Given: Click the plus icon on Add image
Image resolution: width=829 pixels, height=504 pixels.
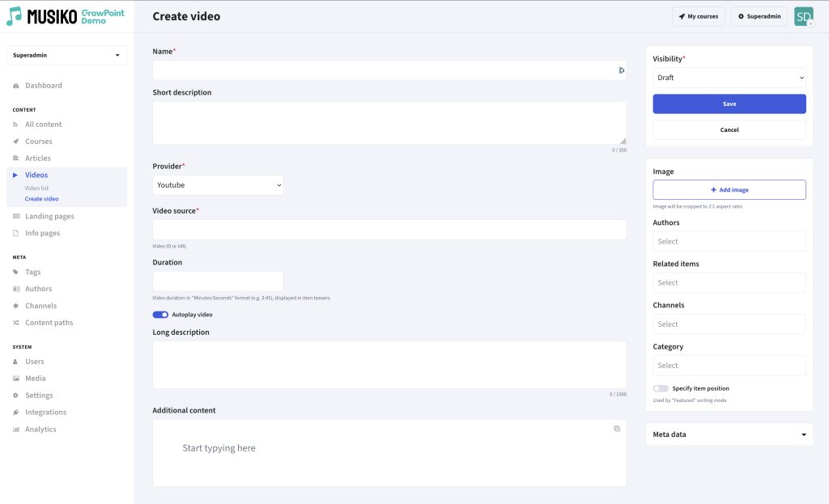Looking at the screenshot, I should click(713, 189).
